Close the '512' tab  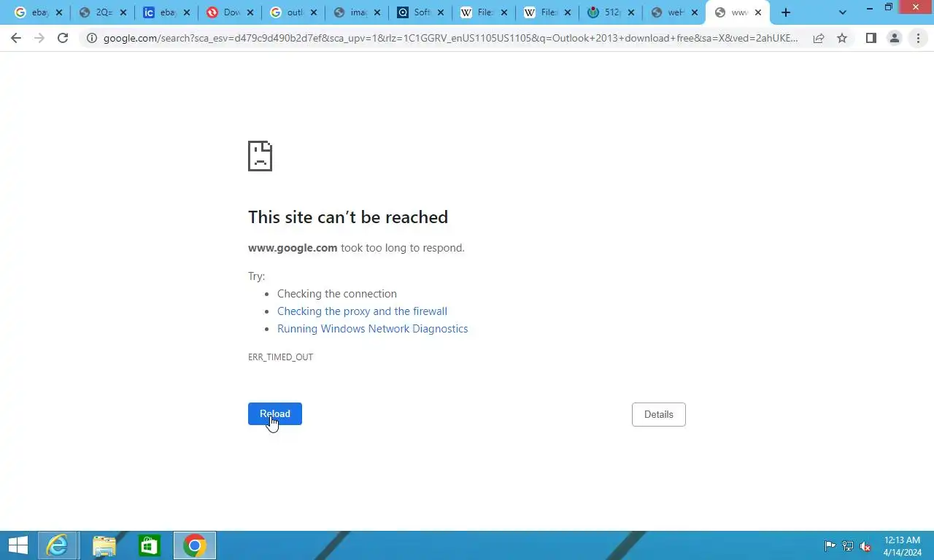click(x=631, y=12)
